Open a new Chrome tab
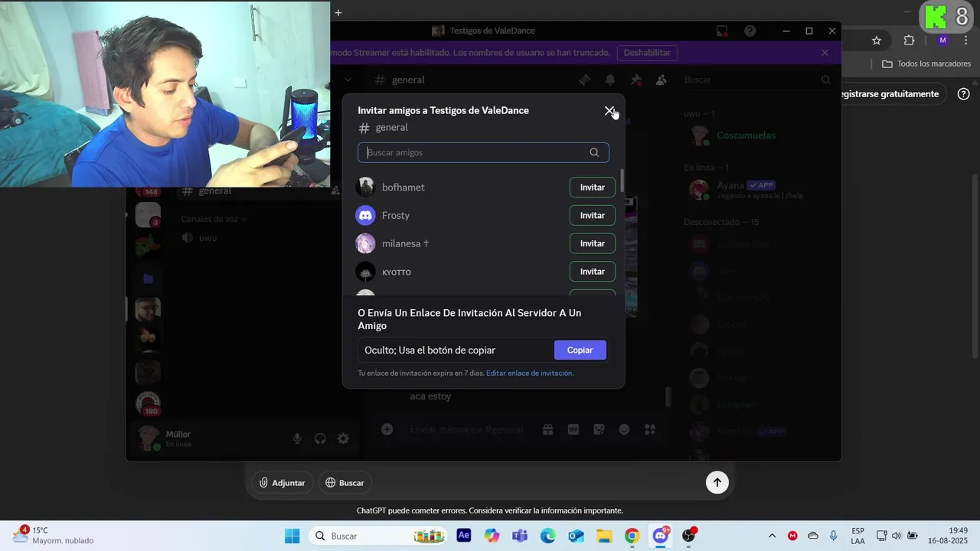Viewport: 980px width, 551px height. coord(338,12)
